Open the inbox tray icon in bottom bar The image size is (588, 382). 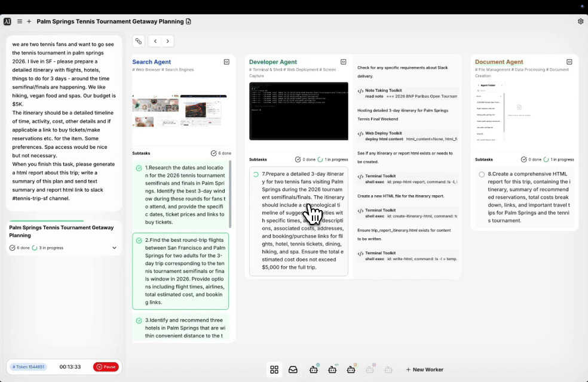click(x=293, y=369)
